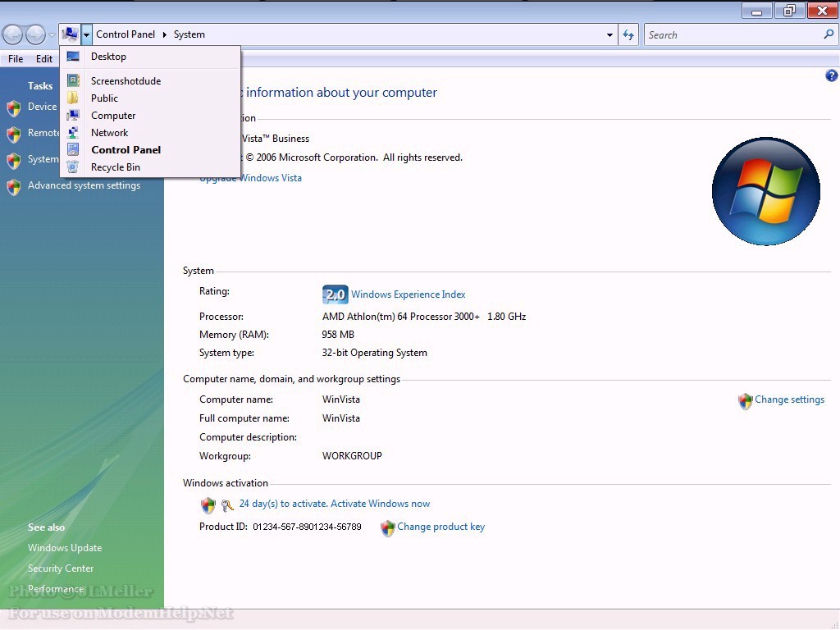Click the keys icon in Windows activation
The height and width of the screenshot is (630, 840).
(x=227, y=504)
